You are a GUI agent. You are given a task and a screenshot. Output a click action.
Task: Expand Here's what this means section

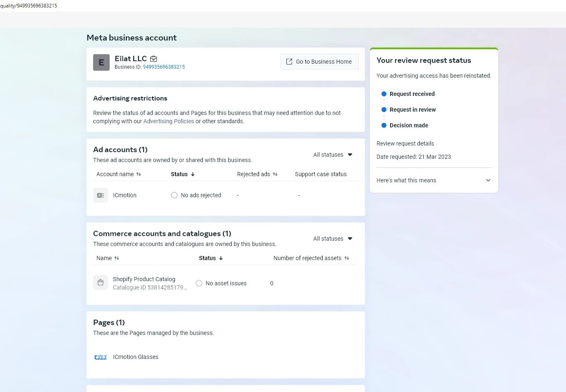[x=434, y=180]
